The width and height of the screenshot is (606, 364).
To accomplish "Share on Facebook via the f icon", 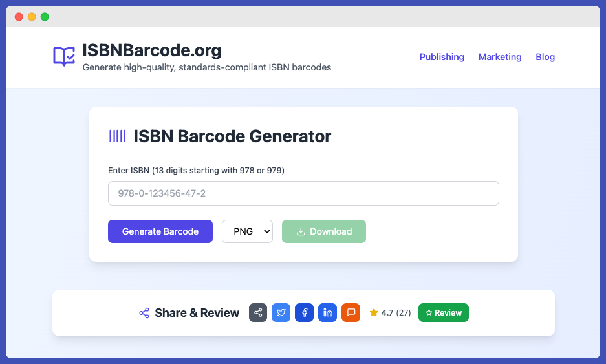I will coord(304,313).
